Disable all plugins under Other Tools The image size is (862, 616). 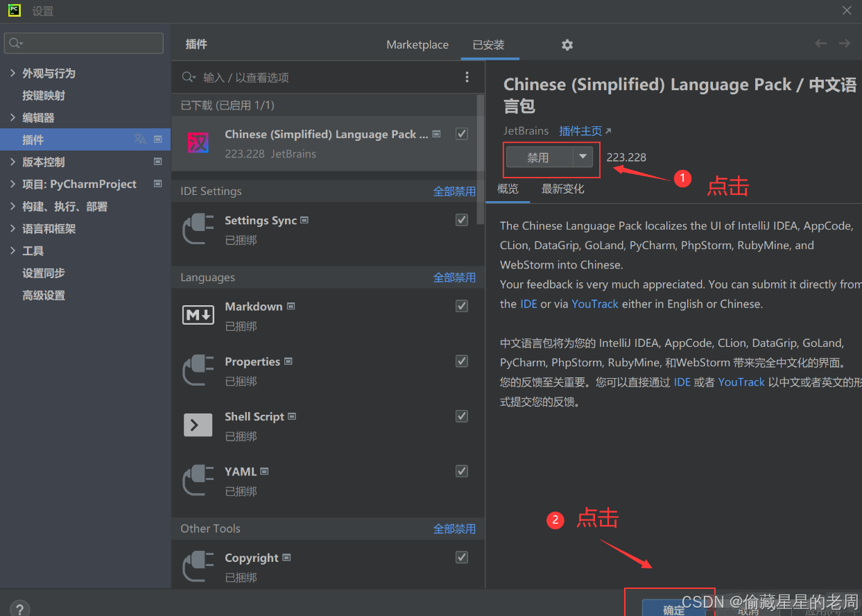point(454,529)
